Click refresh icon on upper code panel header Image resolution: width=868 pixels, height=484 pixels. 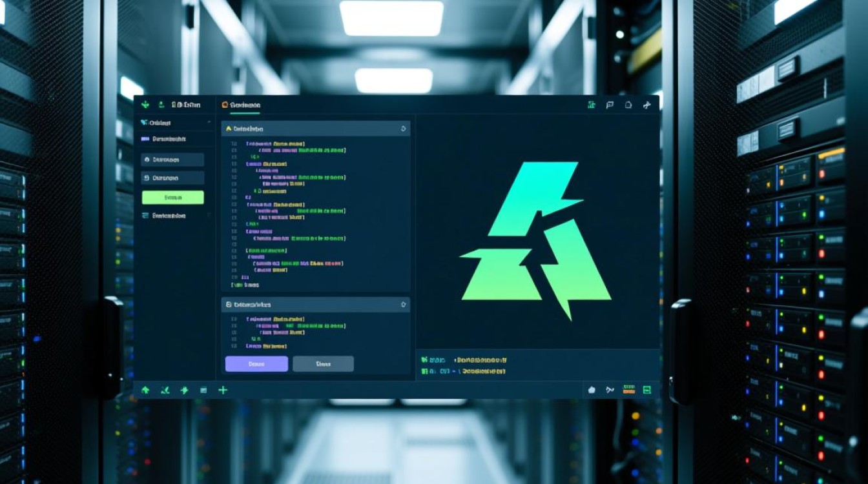[404, 129]
